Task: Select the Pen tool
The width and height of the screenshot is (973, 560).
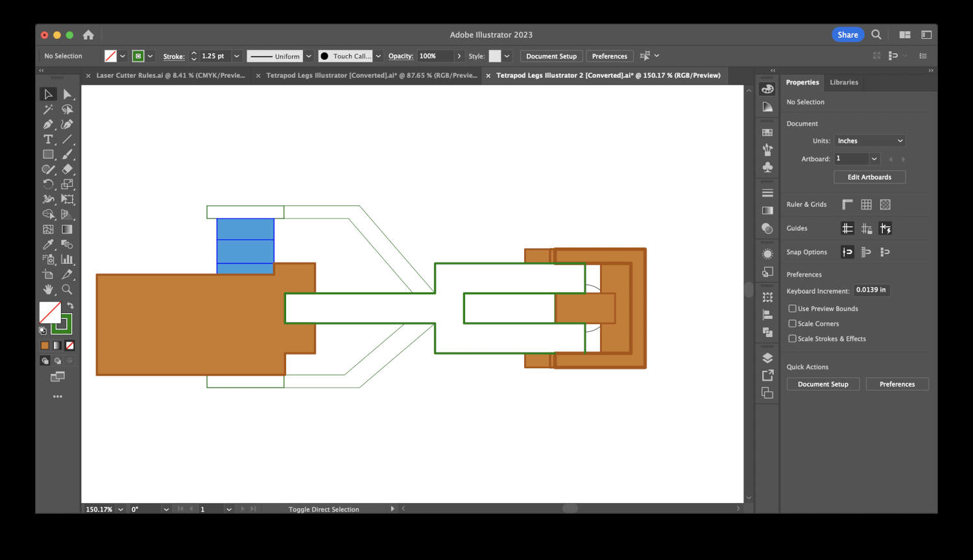Action: (47, 124)
